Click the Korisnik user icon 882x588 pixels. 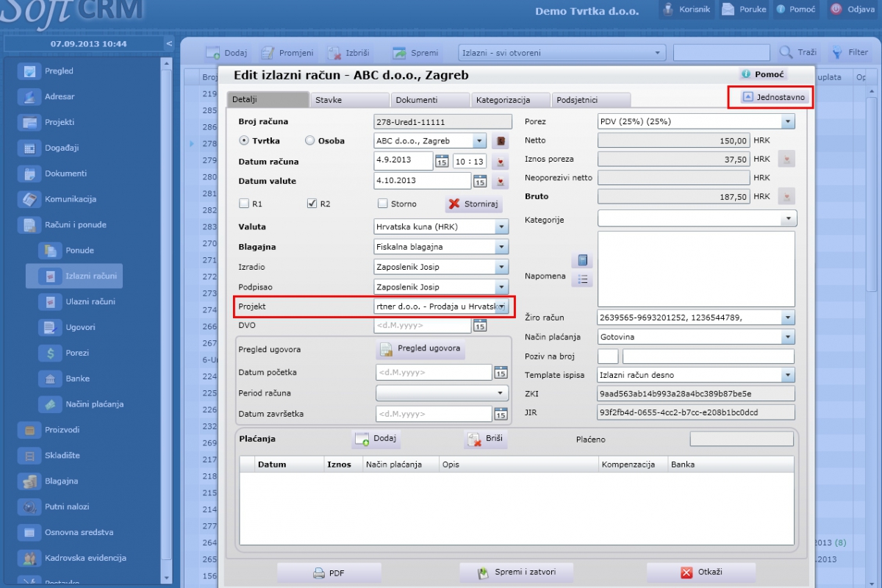tap(668, 10)
